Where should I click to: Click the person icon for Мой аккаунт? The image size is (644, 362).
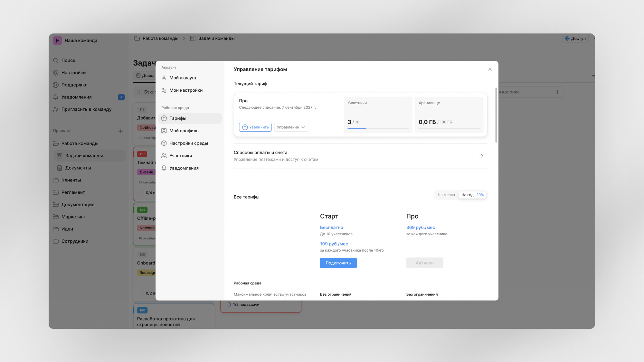(x=164, y=78)
